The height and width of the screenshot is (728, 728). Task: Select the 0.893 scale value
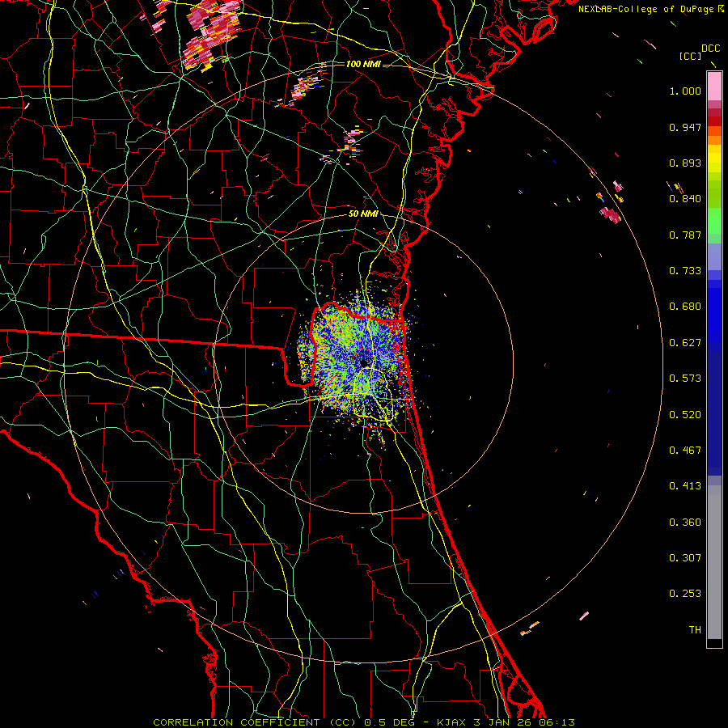point(685,163)
